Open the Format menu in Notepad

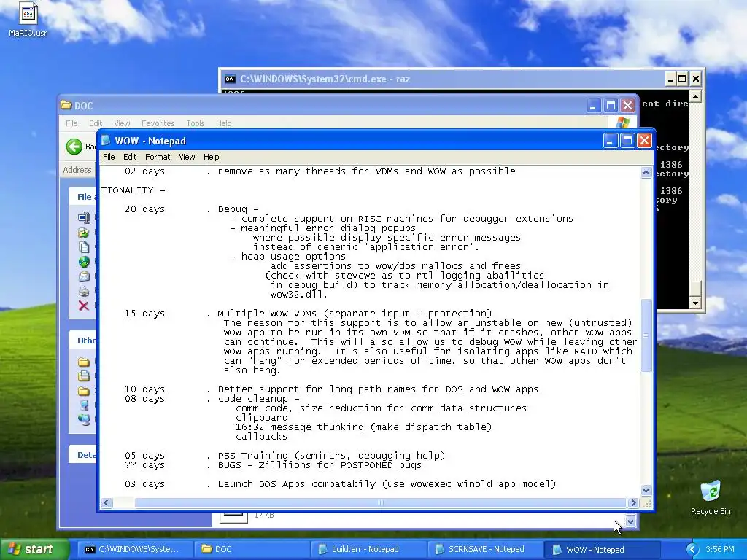point(158,157)
